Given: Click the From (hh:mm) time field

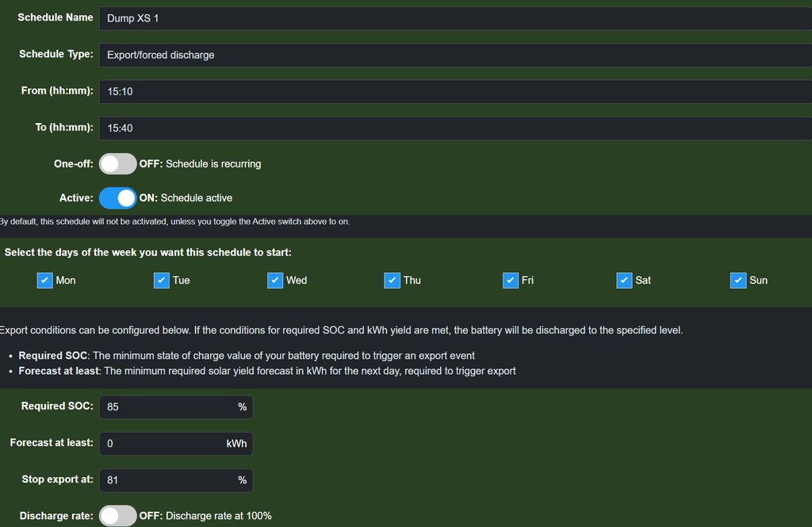Looking at the screenshot, I should [455, 91].
